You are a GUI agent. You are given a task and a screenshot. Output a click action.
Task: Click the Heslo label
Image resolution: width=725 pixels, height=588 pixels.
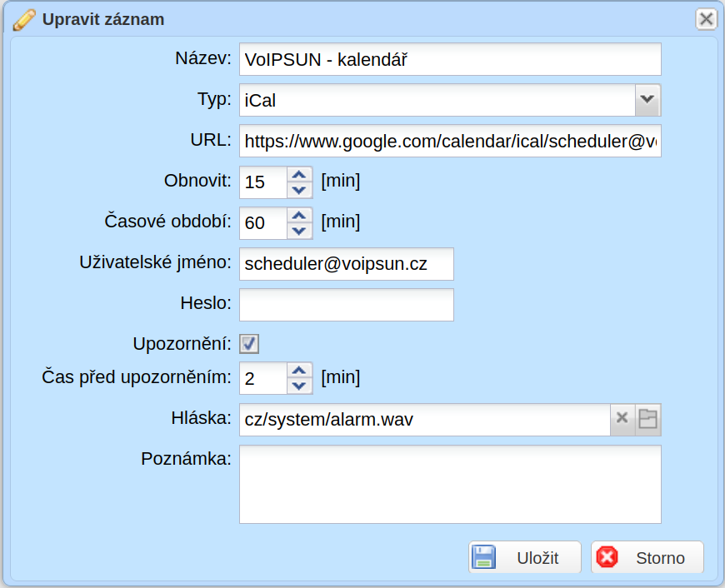tap(206, 303)
